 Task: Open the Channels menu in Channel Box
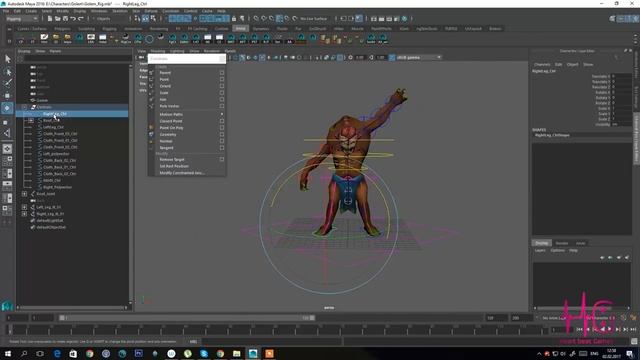pyautogui.click(x=542, y=64)
